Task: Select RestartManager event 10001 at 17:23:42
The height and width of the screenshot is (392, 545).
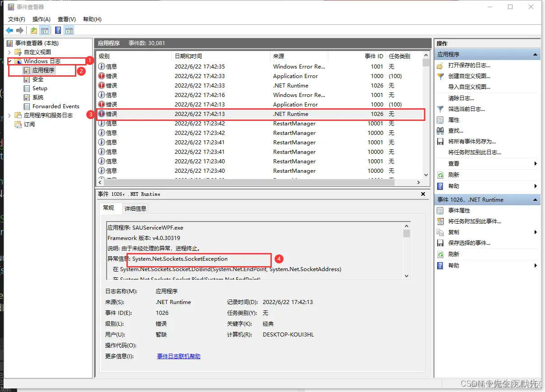Action: coord(260,124)
